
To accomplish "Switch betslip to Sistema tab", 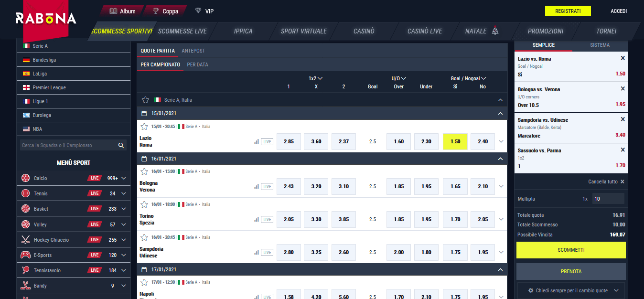I will point(600,45).
